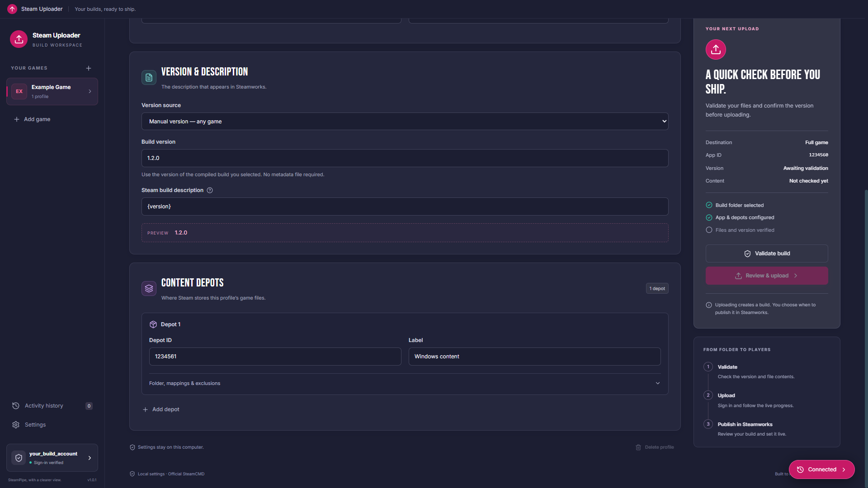
Task: Click the Steam Uploader logo in top bar
Action: click(12, 9)
